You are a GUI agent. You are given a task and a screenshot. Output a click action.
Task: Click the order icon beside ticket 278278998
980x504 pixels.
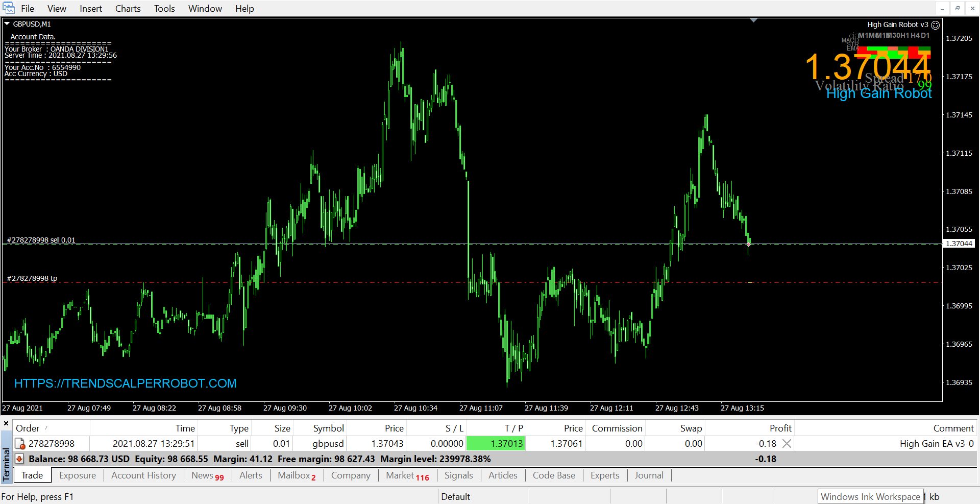tap(20, 444)
